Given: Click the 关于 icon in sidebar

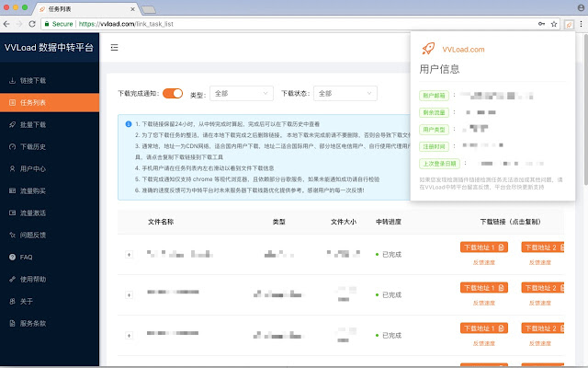Looking at the screenshot, I should click(x=12, y=301).
